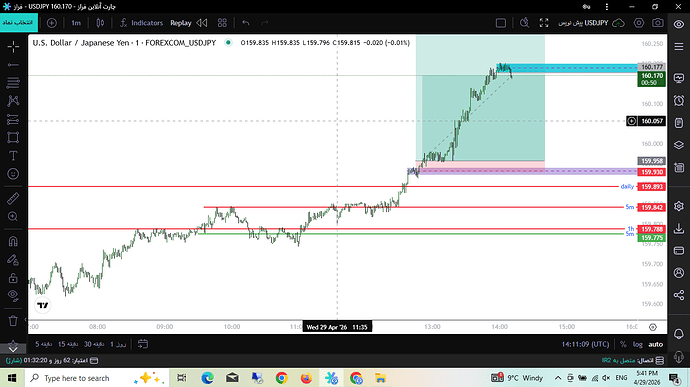Image resolution: width=690 pixels, height=387 pixels.
Task: Select the trend line drawing tool
Action: coord(13,65)
